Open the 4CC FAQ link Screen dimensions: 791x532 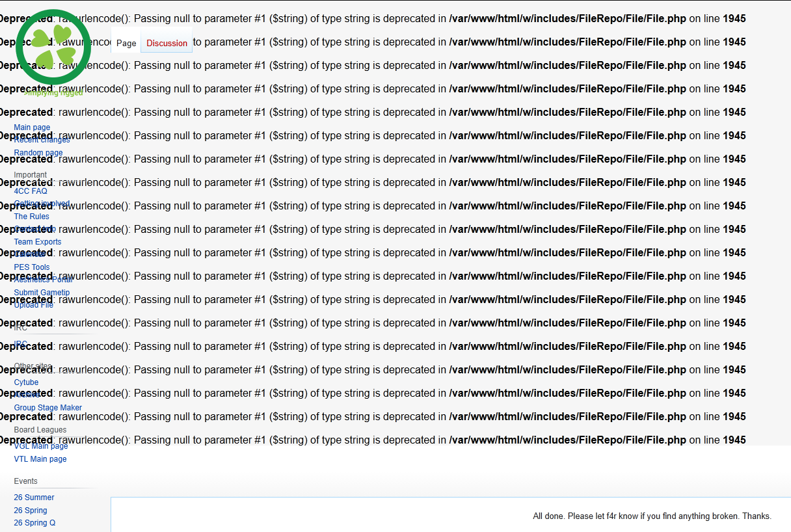point(31,191)
